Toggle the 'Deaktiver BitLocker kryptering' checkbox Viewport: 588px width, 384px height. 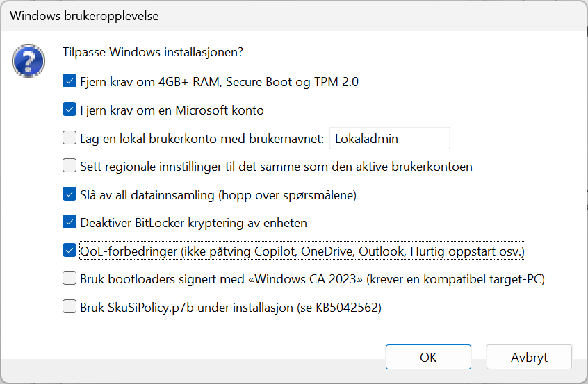point(70,222)
